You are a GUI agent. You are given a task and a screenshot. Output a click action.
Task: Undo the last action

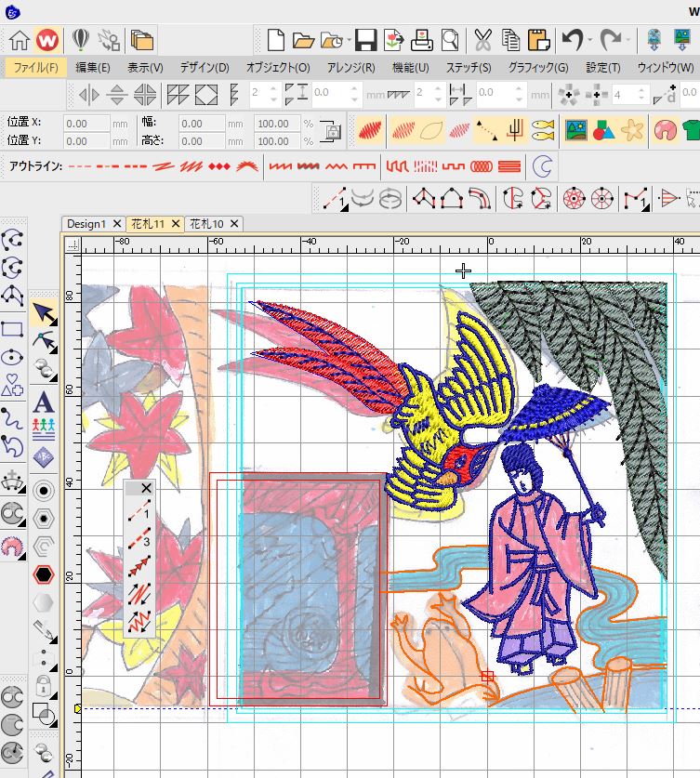pos(573,40)
